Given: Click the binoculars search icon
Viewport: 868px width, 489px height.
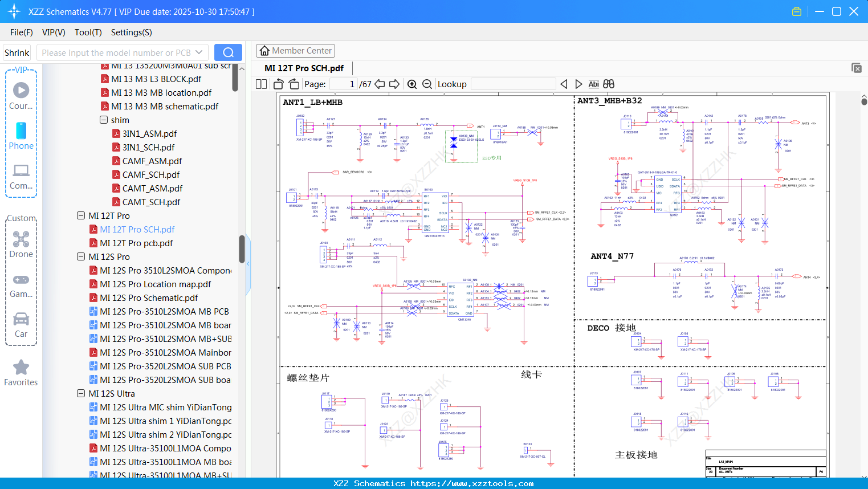Looking at the screenshot, I should (609, 84).
